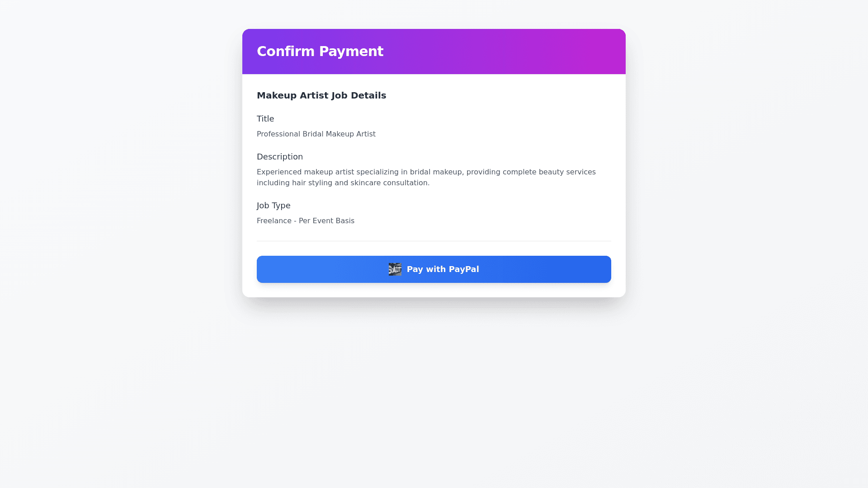The width and height of the screenshot is (868, 488).
Task: Click the word Experienced in the description
Action: pyautogui.click(x=279, y=172)
